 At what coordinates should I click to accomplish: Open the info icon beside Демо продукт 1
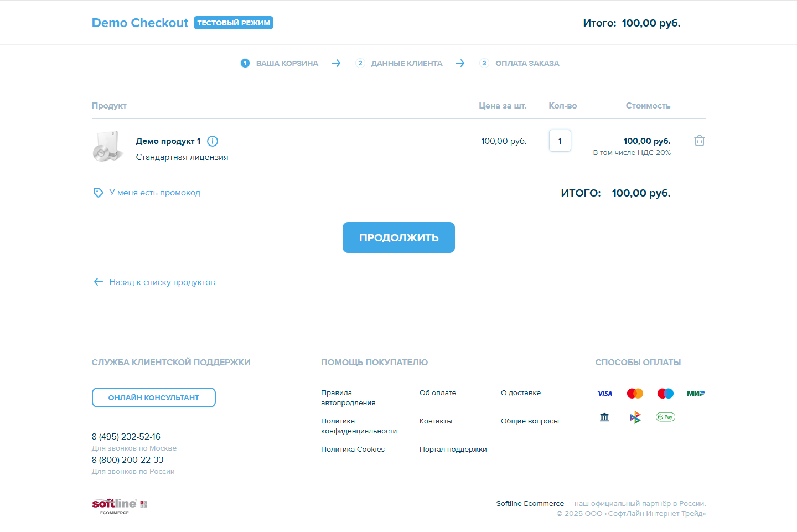[x=213, y=141]
